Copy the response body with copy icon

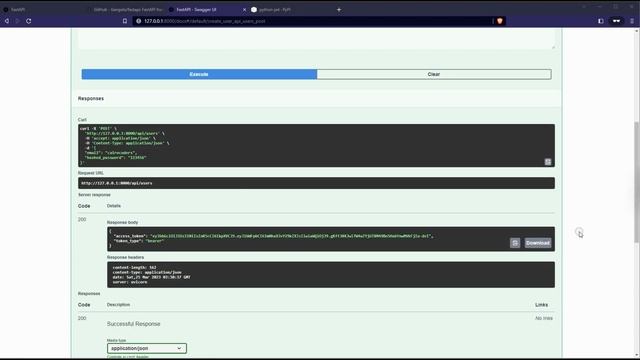pos(515,243)
